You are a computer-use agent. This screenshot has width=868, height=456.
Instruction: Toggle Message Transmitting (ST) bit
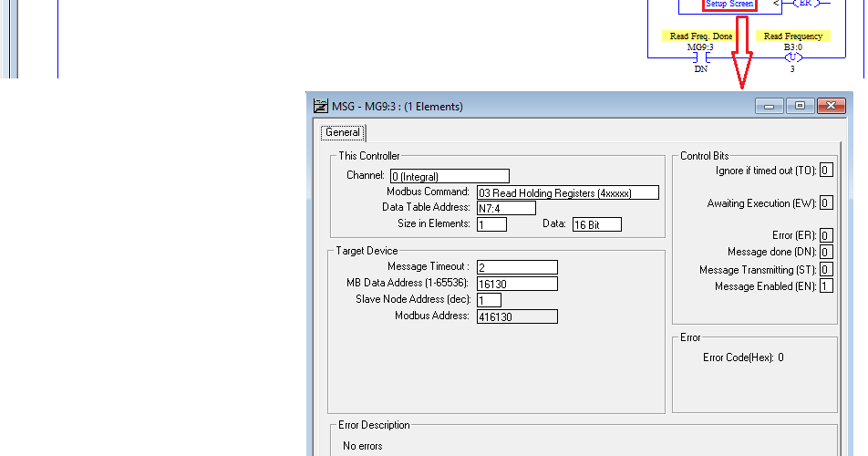coord(826,270)
